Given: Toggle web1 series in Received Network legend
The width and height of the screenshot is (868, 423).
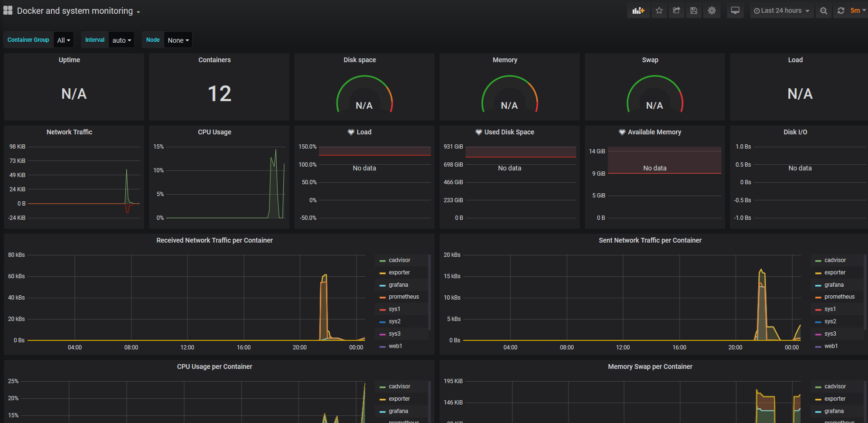Looking at the screenshot, I should tap(395, 346).
